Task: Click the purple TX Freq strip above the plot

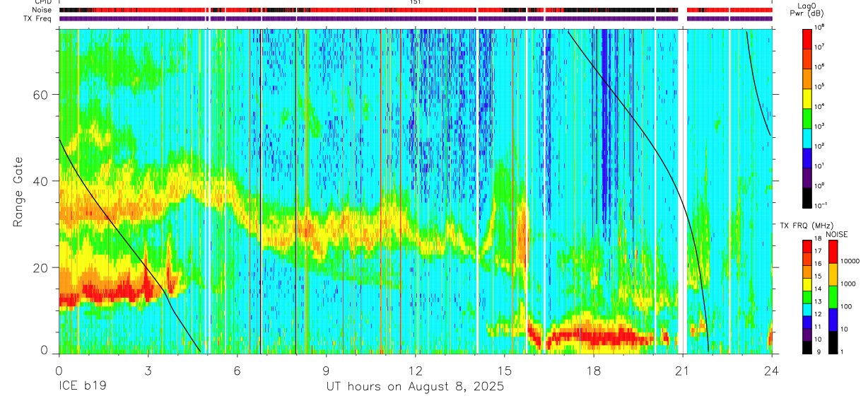Action: 415,18
